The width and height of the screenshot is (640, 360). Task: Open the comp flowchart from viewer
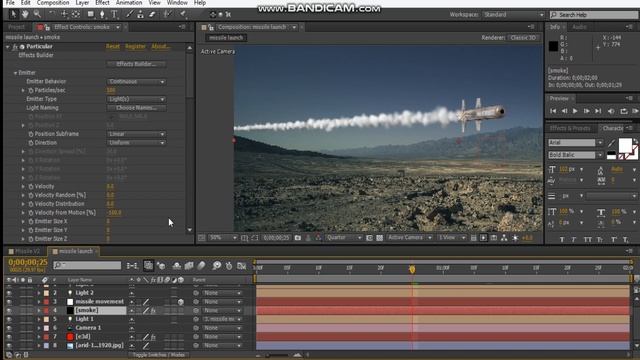click(x=504, y=238)
